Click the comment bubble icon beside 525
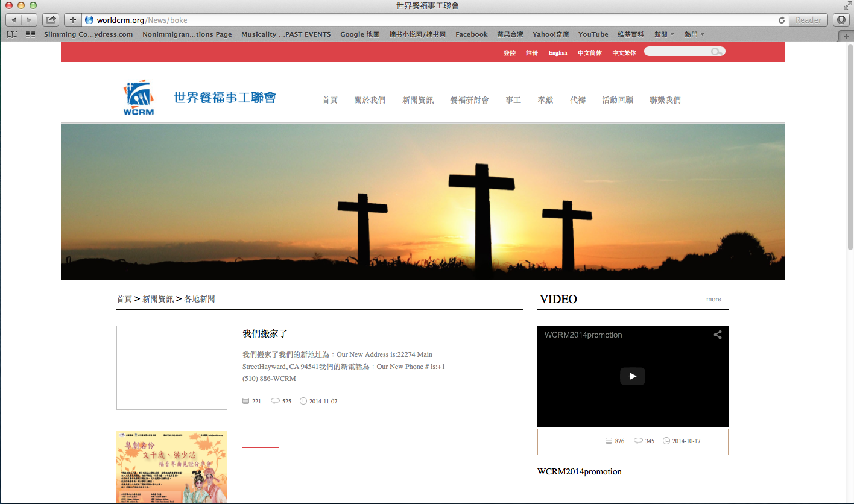The height and width of the screenshot is (504, 854). coord(275,401)
